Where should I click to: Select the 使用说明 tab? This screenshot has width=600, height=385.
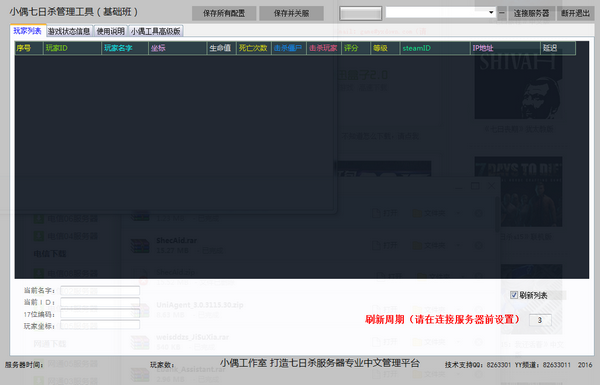pyautogui.click(x=110, y=31)
